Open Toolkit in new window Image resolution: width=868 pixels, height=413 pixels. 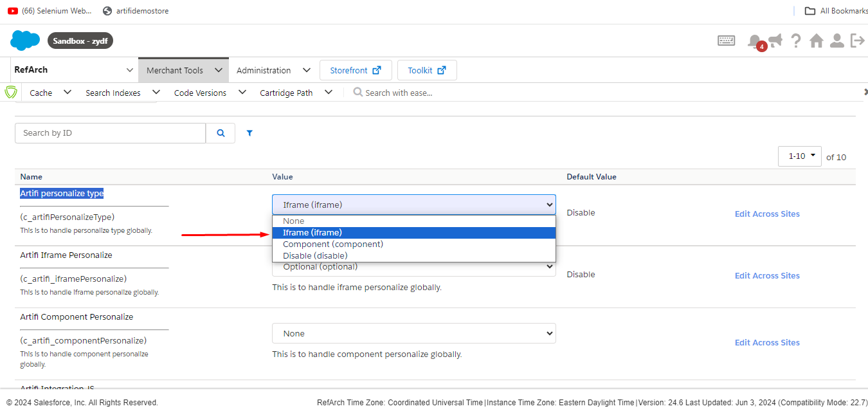tap(427, 70)
